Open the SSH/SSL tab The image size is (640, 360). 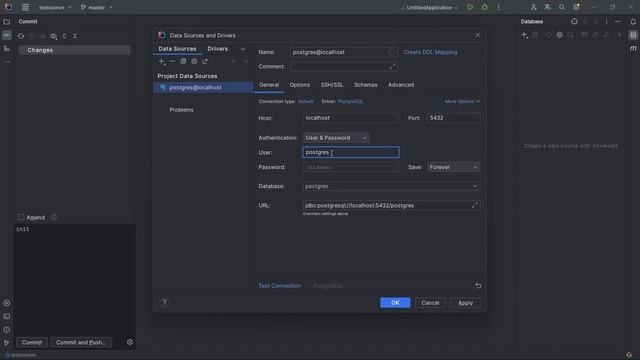pyautogui.click(x=332, y=85)
